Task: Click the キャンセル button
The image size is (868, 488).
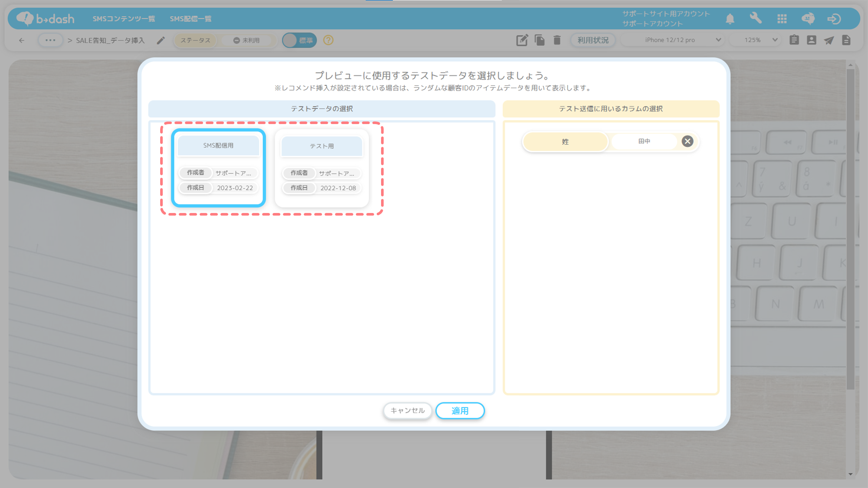Action: (x=407, y=410)
